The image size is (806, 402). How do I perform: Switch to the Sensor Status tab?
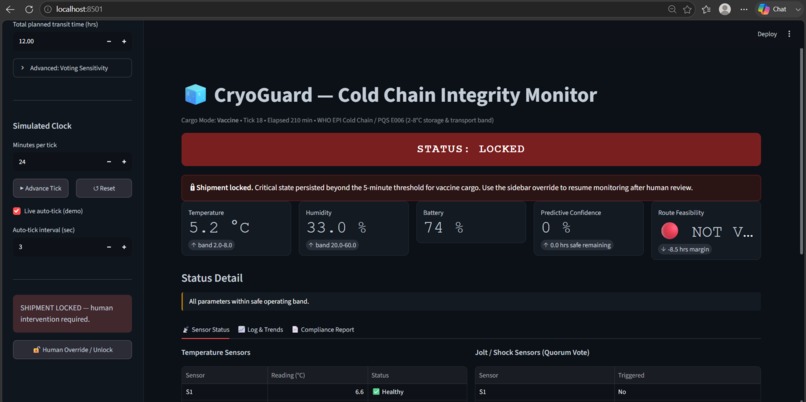(206, 330)
